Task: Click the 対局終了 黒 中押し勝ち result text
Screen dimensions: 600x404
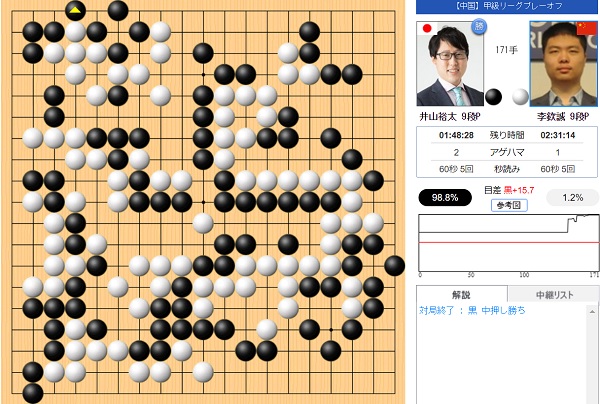Action: point(472,310)
